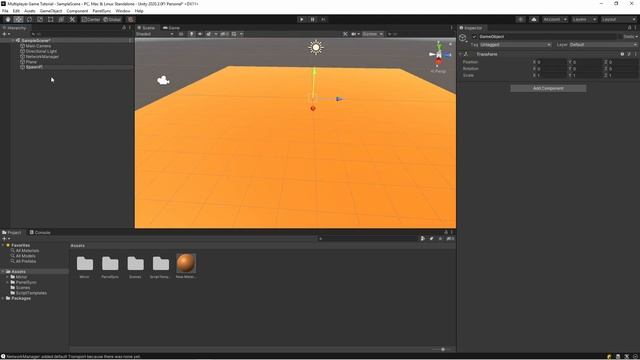Click the directional light sun gizmo

coord(316,47)
